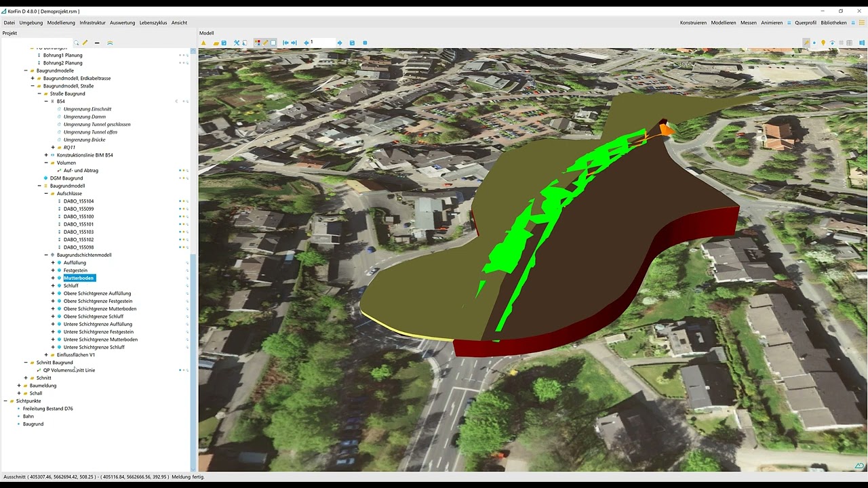
Task: Click the pencil edit icon in Projekt panel
Action: 85,43
